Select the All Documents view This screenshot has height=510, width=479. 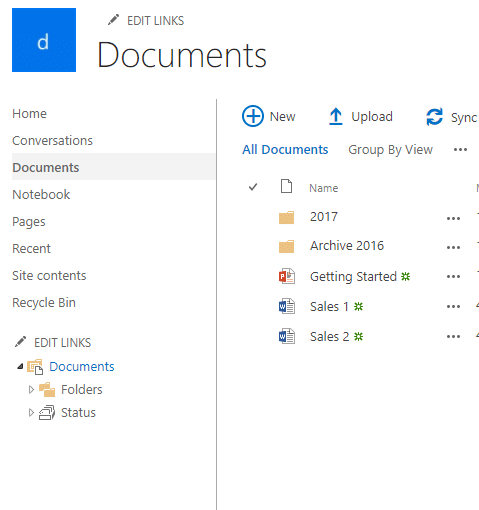click(285, 150)
